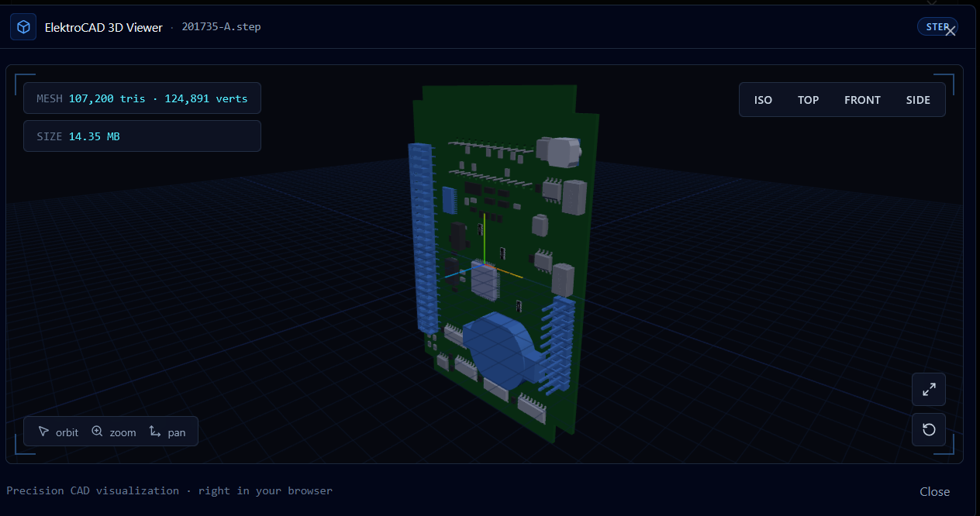Click the 'orbit' label

[x=67, y=432]
